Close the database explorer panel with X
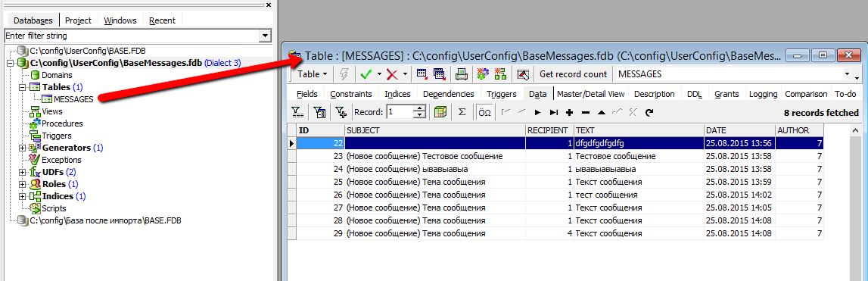 click(269, 5)
